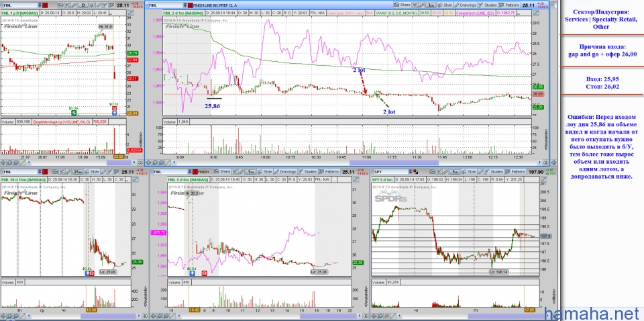This screenshot has width=644, height=321.
Task: Open Drawings menu on FINL 1m chart
Action: point(465,5)
